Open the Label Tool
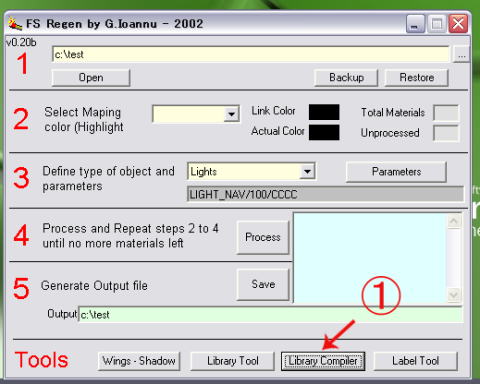Image resolution: width=480 pixels, height=384 pixels. point(415,361)
